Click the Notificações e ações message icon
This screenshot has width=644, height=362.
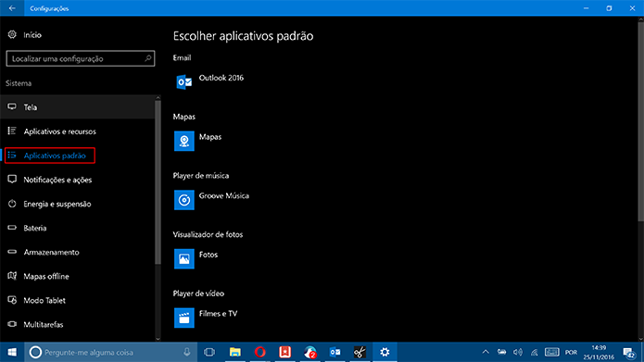[x=12, y=180]
